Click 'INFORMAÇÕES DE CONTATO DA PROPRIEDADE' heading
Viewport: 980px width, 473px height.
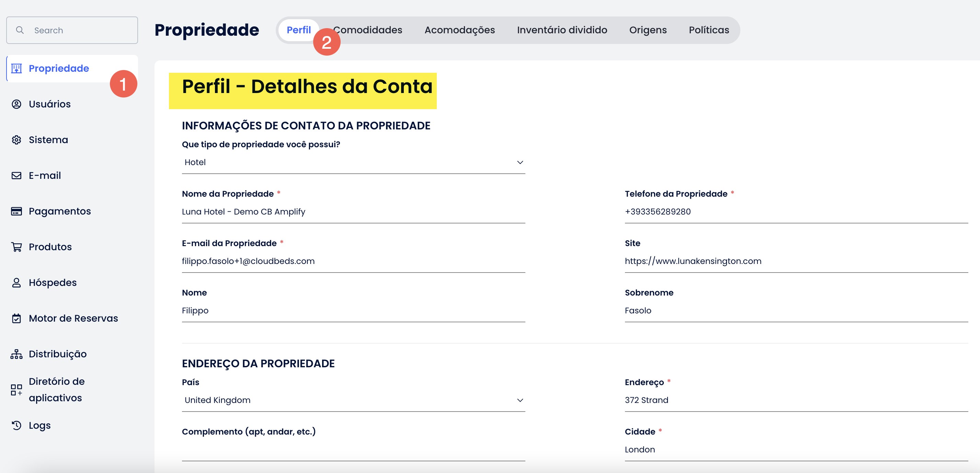pyautogui.click(x=306, y=126)
